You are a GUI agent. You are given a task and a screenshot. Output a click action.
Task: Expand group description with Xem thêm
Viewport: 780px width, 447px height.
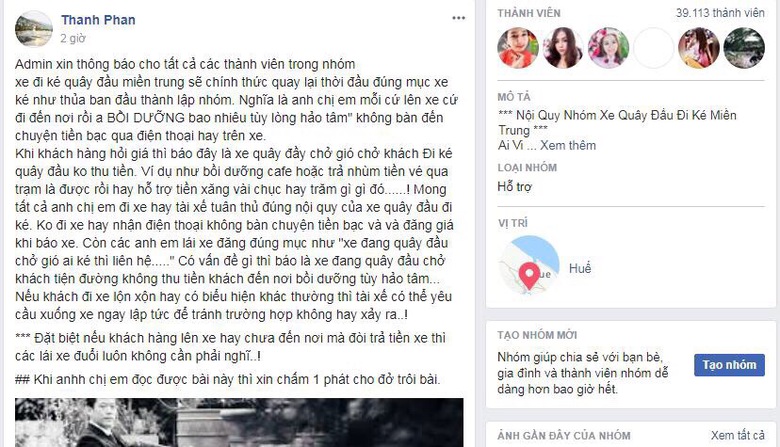click(x=568, y=145)
